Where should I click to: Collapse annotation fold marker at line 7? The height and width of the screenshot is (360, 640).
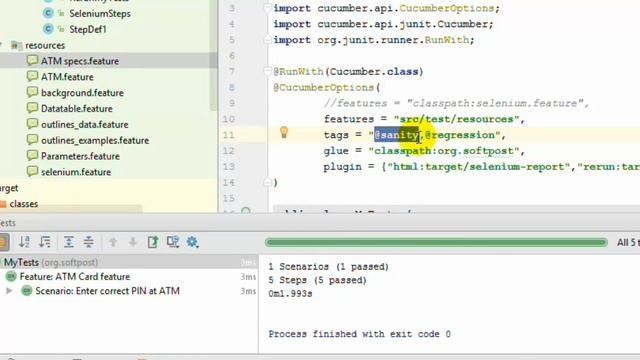(267, 71)
